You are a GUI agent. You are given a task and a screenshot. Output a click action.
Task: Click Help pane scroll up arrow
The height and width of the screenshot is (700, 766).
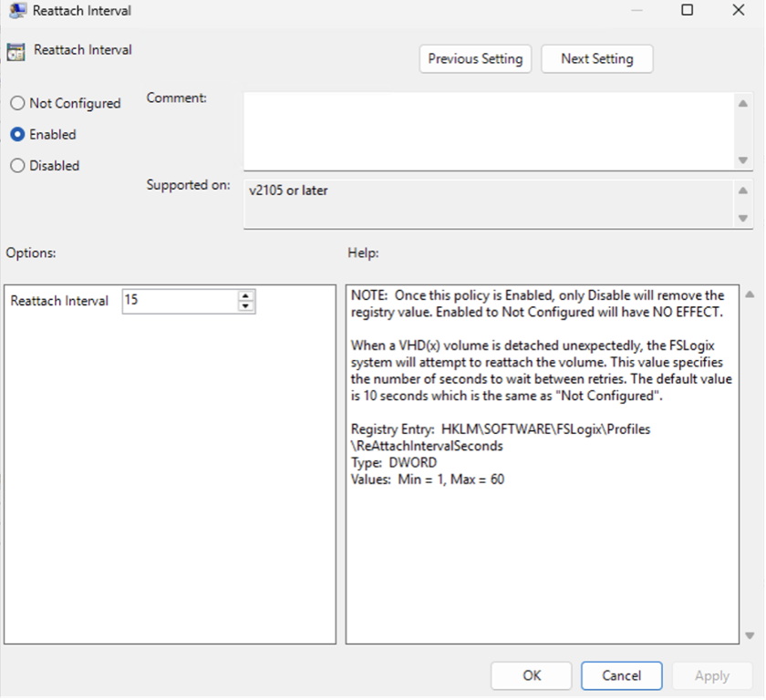(750, 294)
